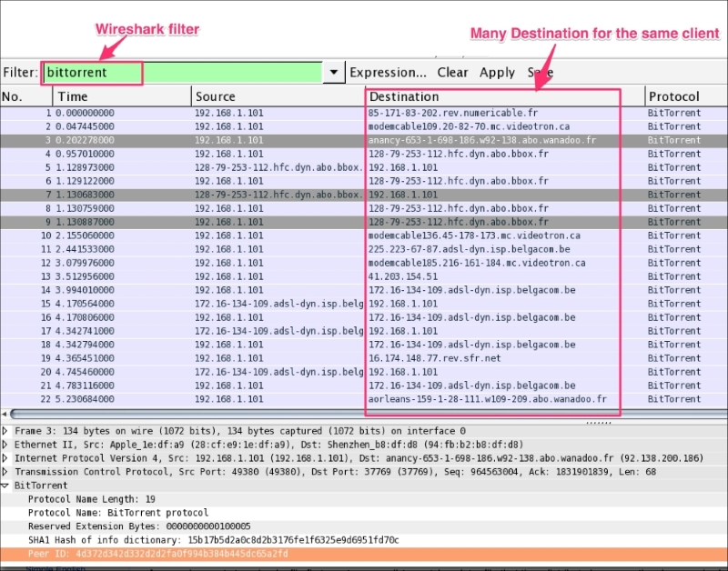This screenshot has height=571, width=728.
Task: Select the Protocol Name Length: 19 field
Action: coord(364,499)
